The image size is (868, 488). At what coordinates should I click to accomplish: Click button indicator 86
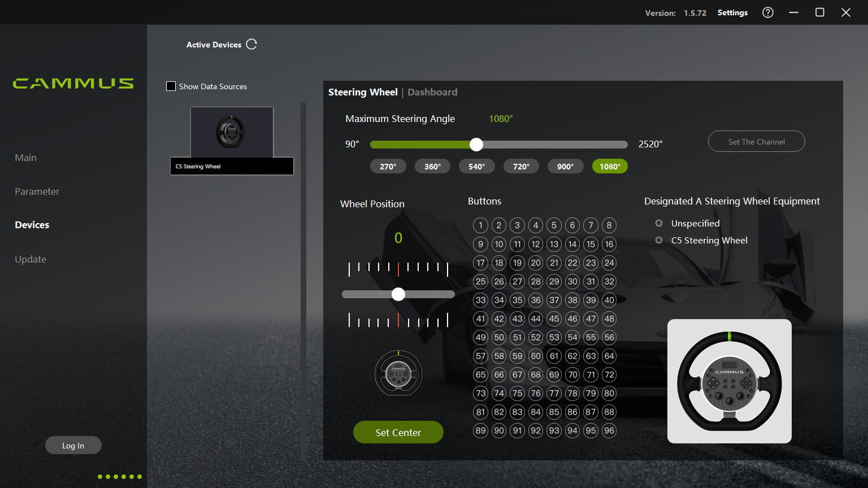pos(572,412)
